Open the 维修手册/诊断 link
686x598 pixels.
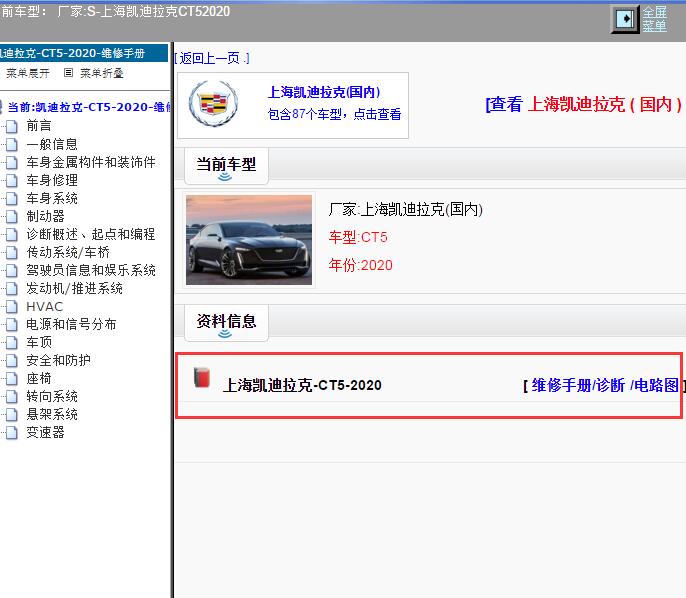pyautogui.click(x=578, y=385)
